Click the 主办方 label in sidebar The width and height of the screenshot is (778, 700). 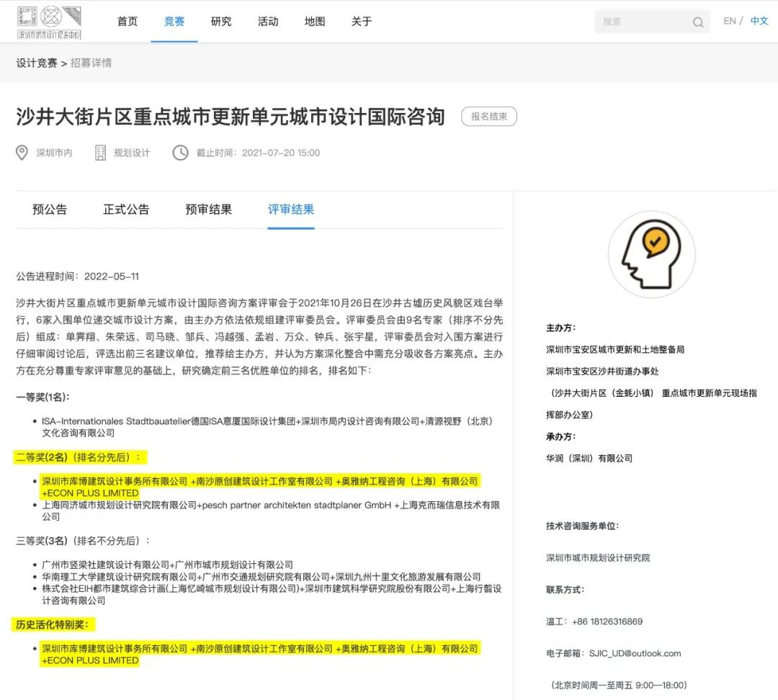pos(560,328)
